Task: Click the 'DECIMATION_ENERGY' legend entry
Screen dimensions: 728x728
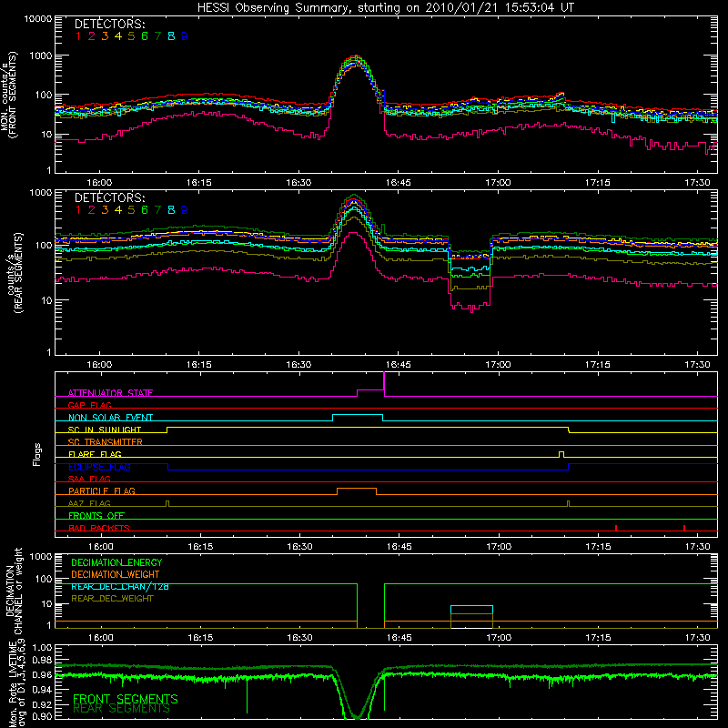Action: [116, 562]
